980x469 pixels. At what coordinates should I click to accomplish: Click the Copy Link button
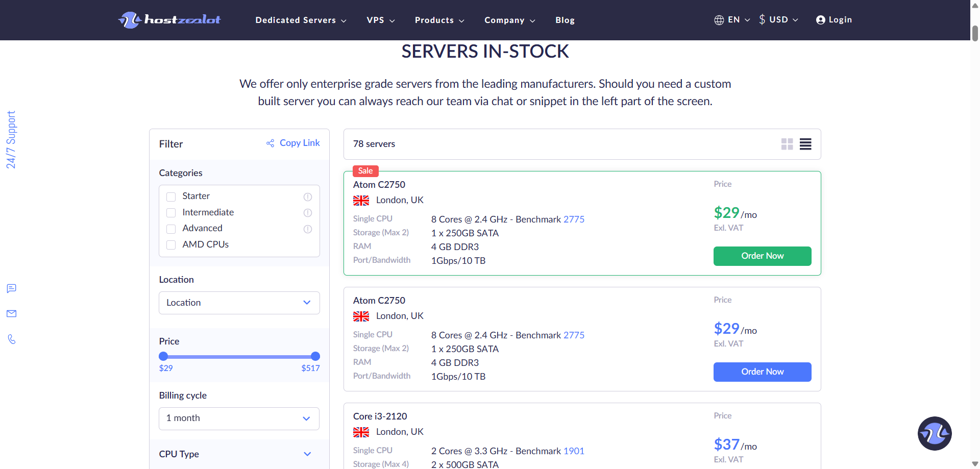(293, 143)
